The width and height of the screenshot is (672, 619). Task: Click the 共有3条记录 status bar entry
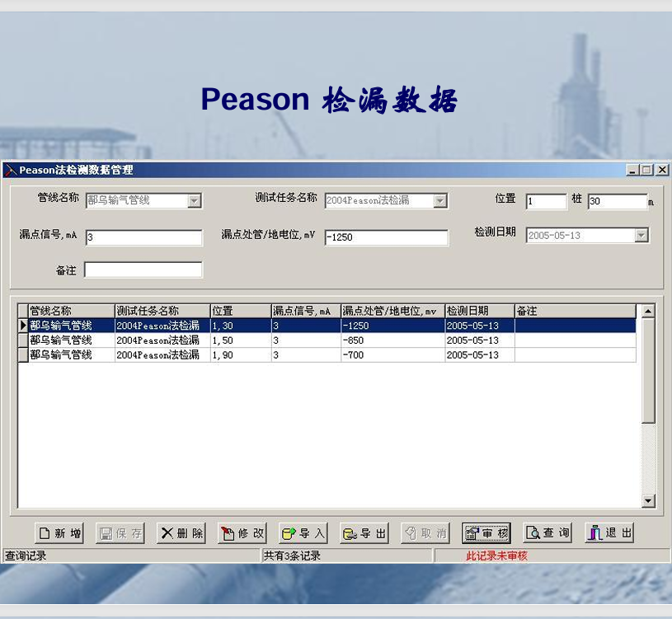click(x=292, y=556)
